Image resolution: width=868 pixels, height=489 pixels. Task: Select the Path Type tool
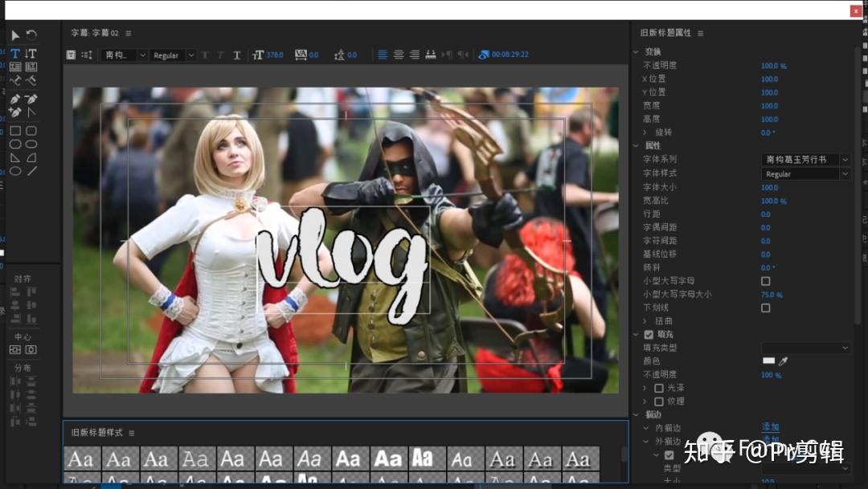click(15, 81)
